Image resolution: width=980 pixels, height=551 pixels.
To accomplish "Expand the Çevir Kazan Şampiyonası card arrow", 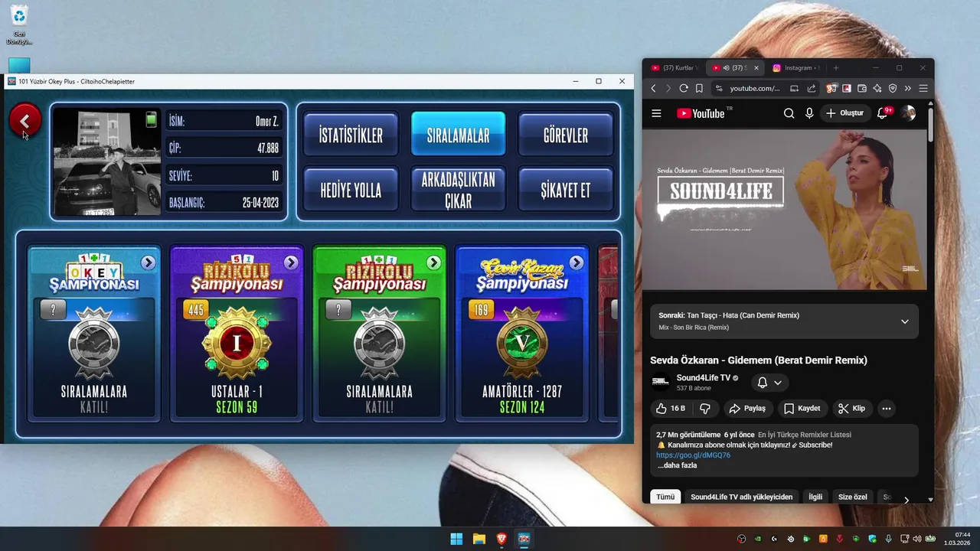I will (x=577, y=262).
